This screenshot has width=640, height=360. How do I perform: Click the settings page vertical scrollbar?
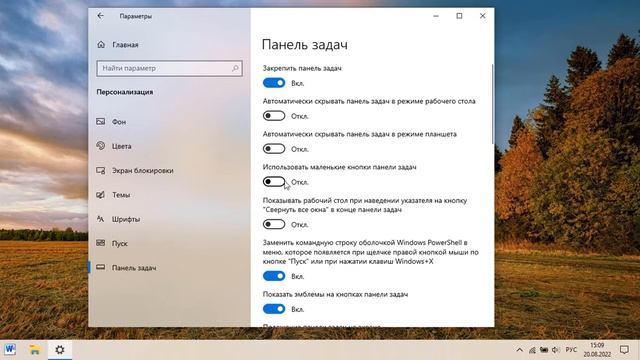click(492, 104)
